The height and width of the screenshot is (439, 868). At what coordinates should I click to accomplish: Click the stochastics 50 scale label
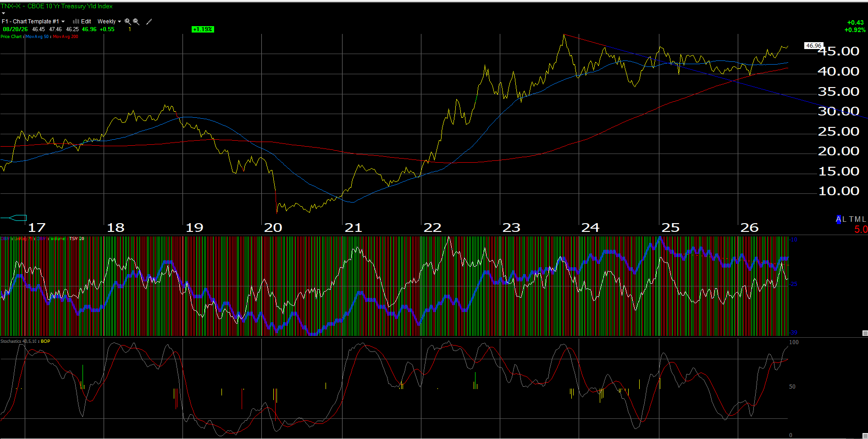(x=792, y=387)
